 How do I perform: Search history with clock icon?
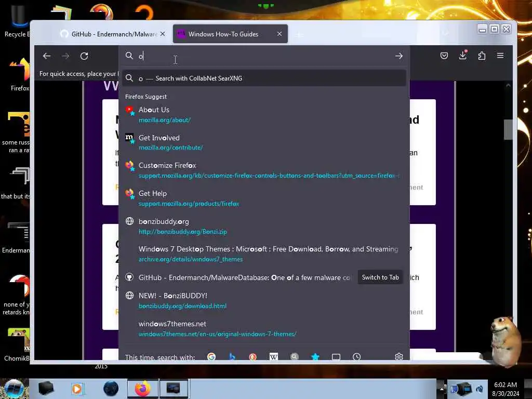(356, 356)
